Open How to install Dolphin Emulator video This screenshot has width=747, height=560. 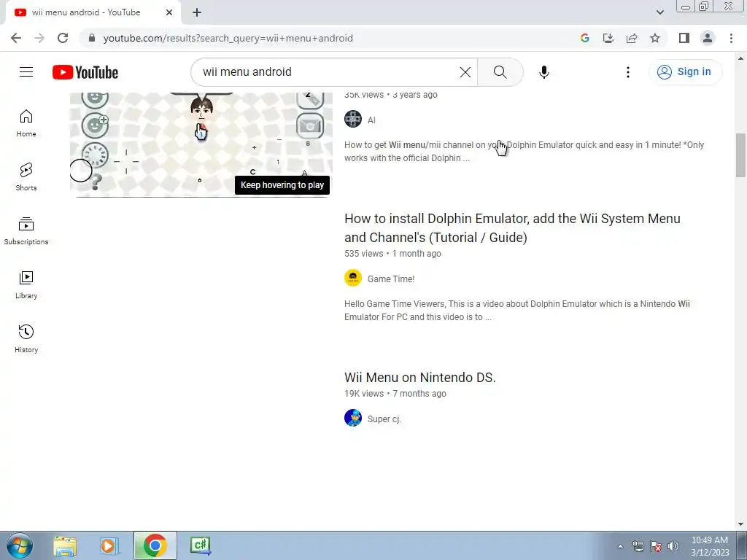(512, 227)
